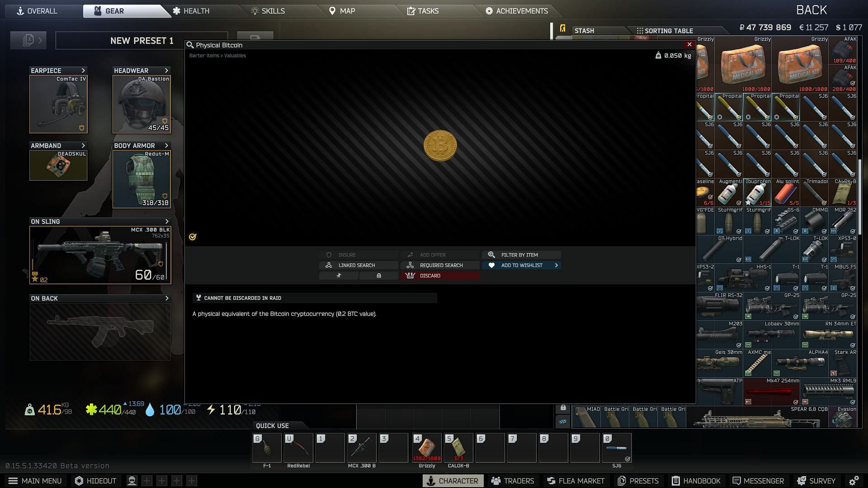Expand ARMBAND equipment slot
868x488 pixels.
point(83,145)
